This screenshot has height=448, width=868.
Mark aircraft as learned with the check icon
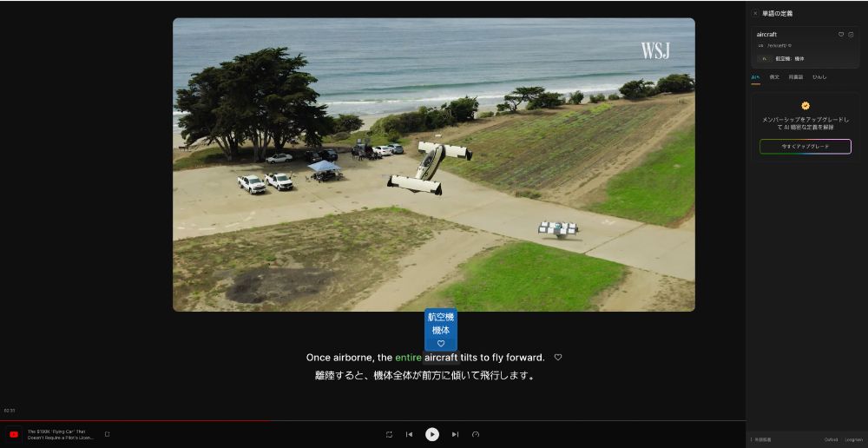point(851,35)
